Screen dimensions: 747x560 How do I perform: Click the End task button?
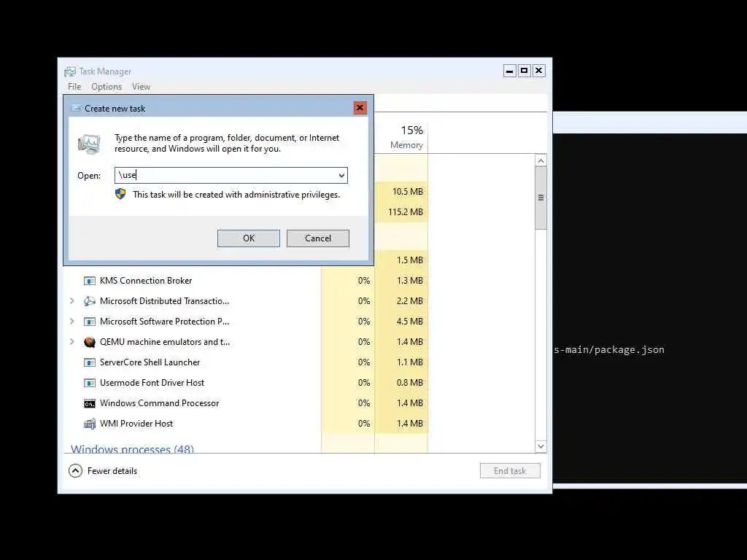(510, 471)
